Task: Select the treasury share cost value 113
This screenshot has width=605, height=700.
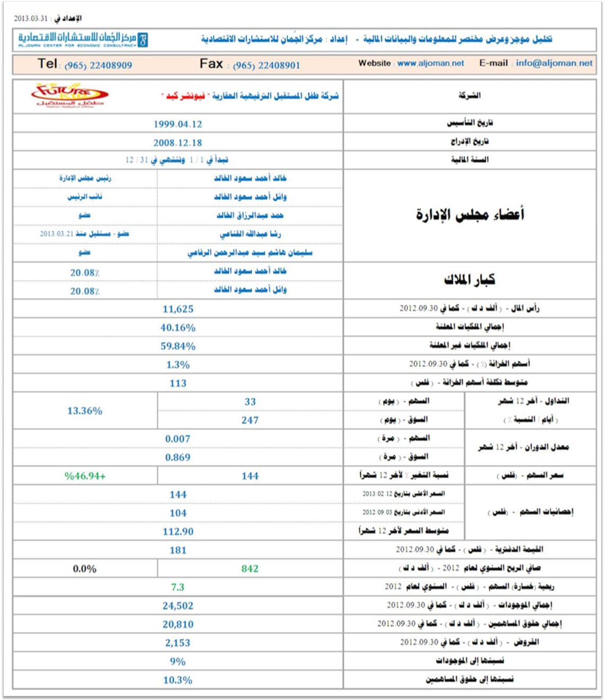Action: tap(178, 383)
